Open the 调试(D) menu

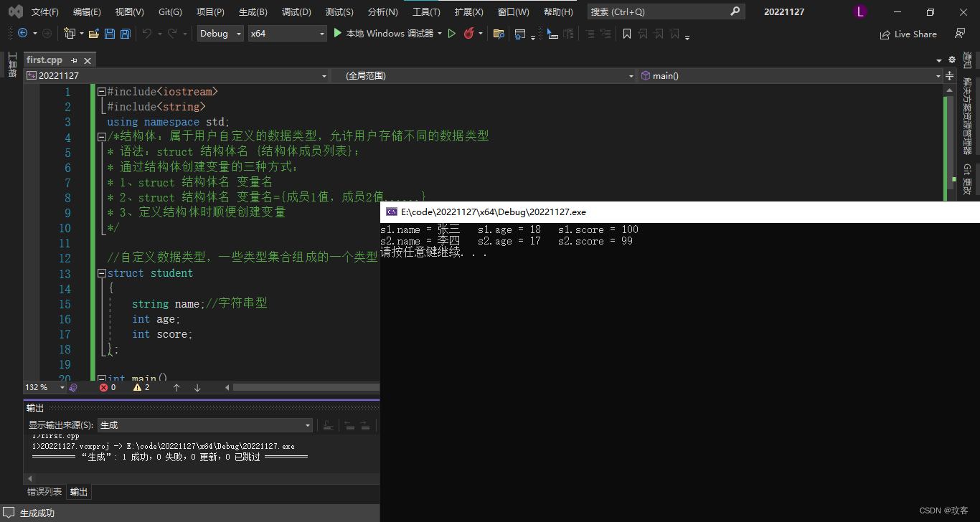point(296,11)
